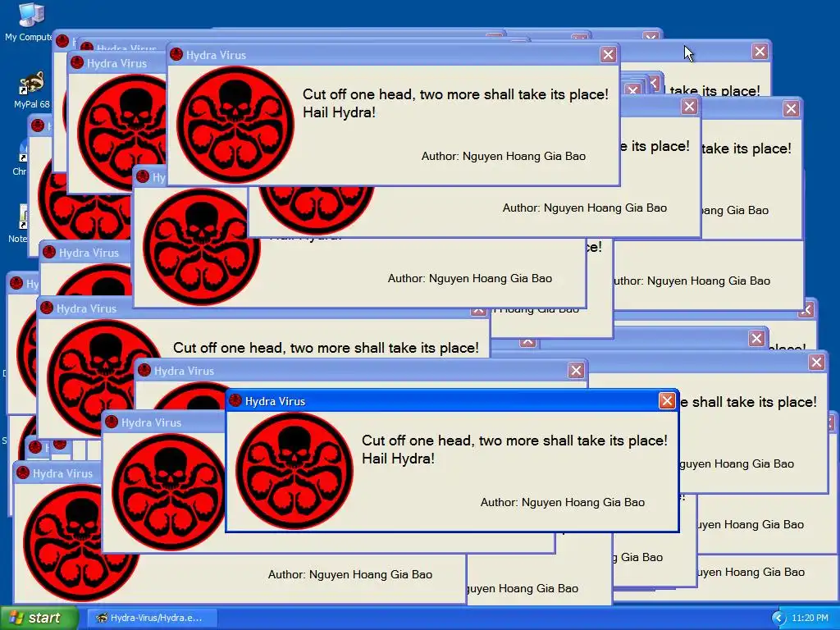Click the active window's "Author: Nguyen Hoang Gia Bao" line

(x=563, y=502)
